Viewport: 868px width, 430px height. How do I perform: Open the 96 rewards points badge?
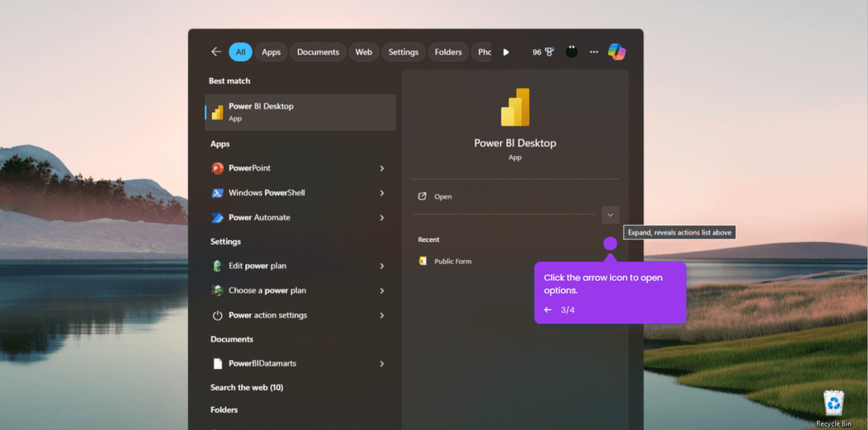click(x=543, y=52)
